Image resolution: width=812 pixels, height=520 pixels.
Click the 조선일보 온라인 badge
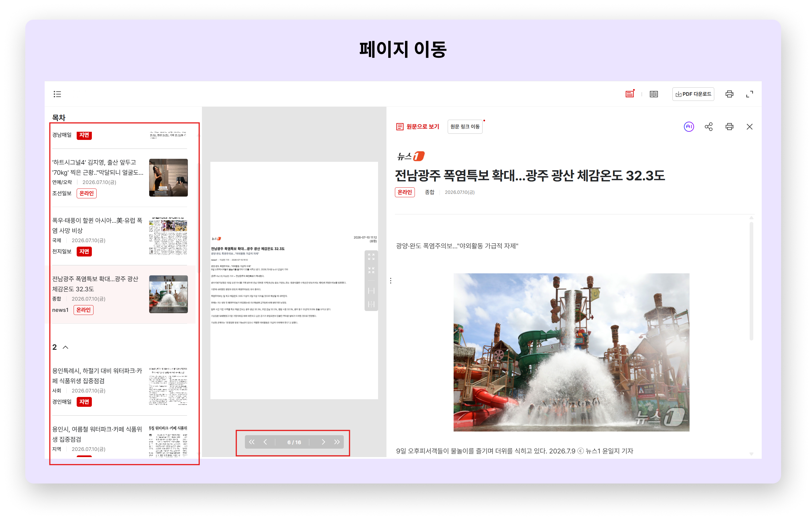87,193
